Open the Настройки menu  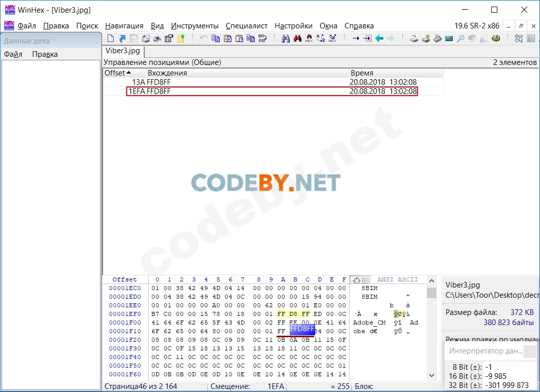point(293,26)
